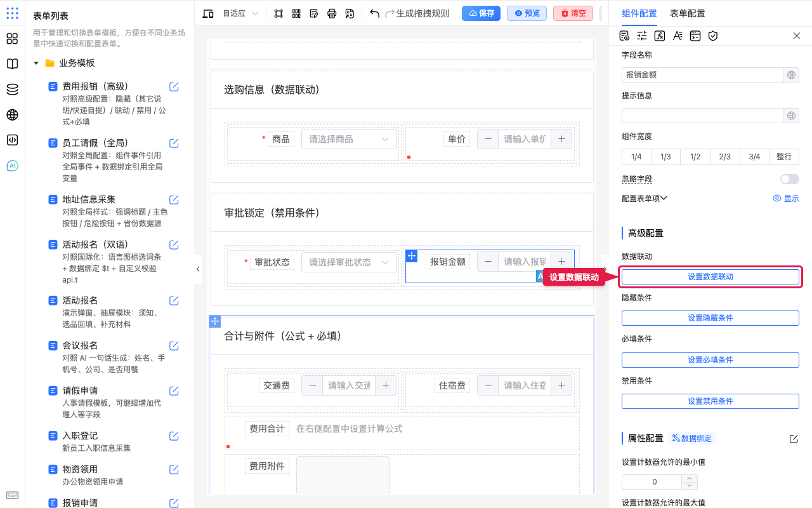
Task: Select 1/4 component width
Action: coord(636,157)
